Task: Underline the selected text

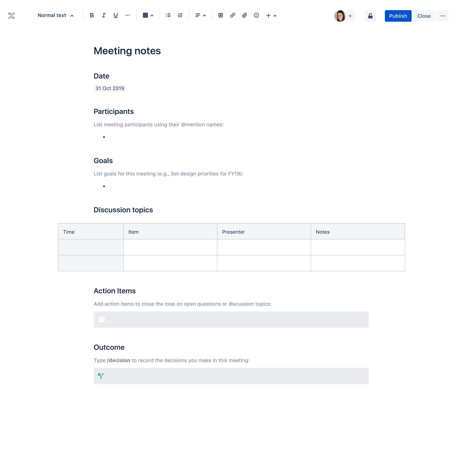Action: click(116, 15)
